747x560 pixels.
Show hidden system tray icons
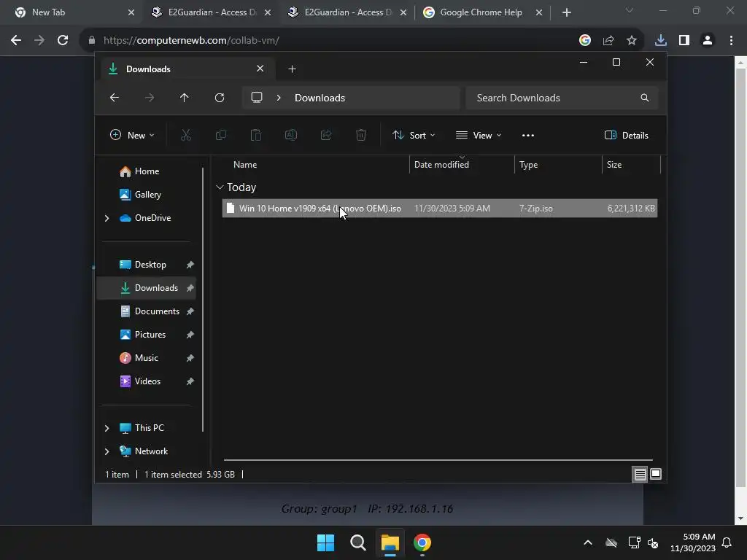588,542
